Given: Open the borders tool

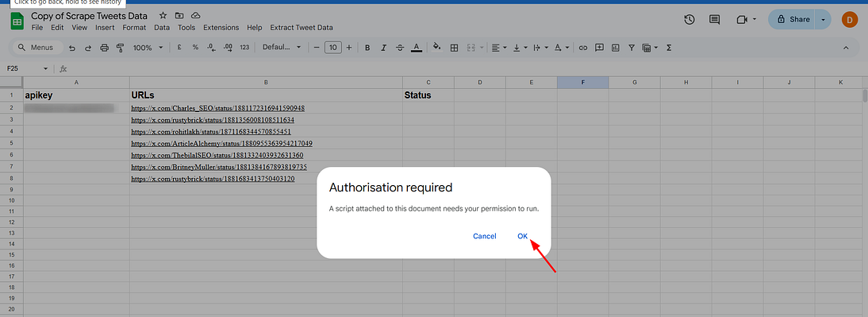Looking at the screenshot, I should (x=454, y=48).
